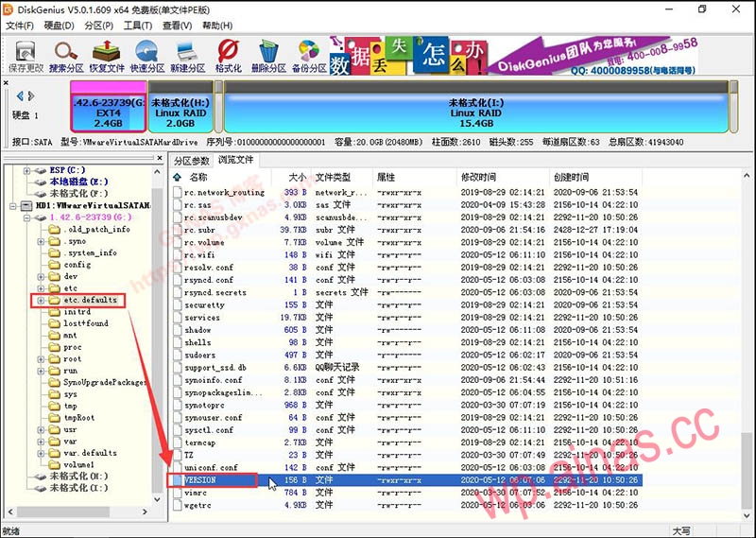
Task: Expand the root folder node
Action: [x=41, y=359]
